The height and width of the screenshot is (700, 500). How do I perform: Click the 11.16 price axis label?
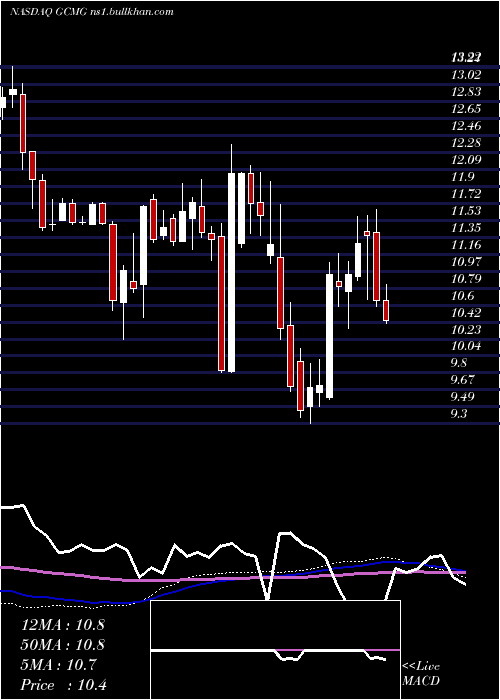click(466, 245)
